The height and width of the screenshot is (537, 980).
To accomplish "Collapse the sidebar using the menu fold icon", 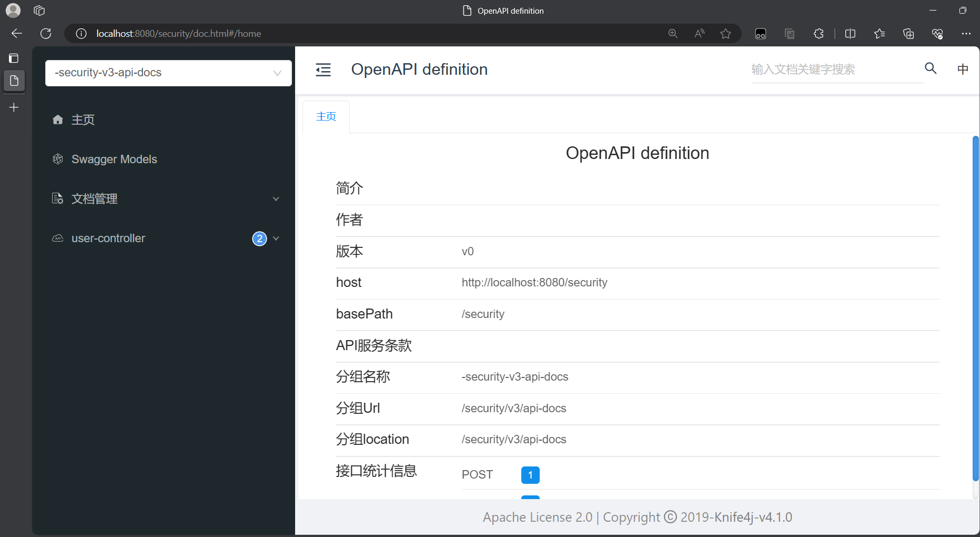I will coord(323,69).
